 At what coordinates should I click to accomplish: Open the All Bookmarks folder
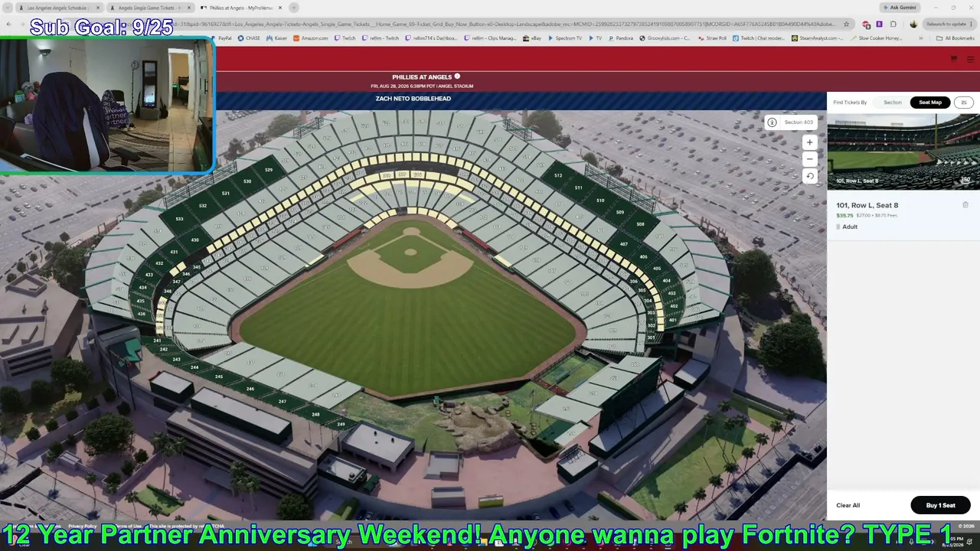[955, 38]
